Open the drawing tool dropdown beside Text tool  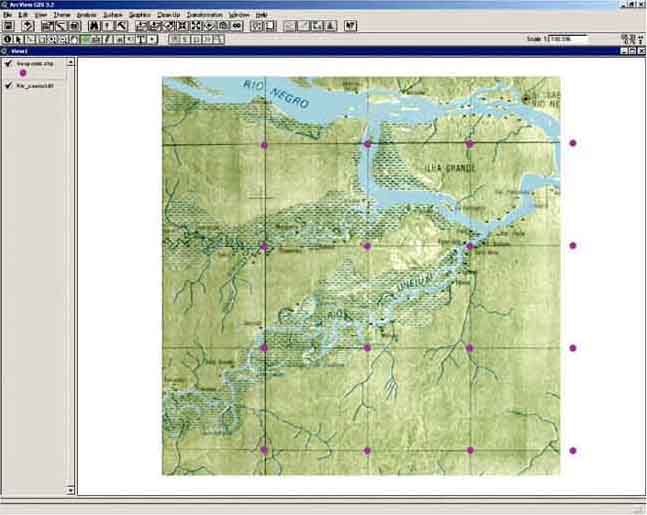click(x=152, y=39)
